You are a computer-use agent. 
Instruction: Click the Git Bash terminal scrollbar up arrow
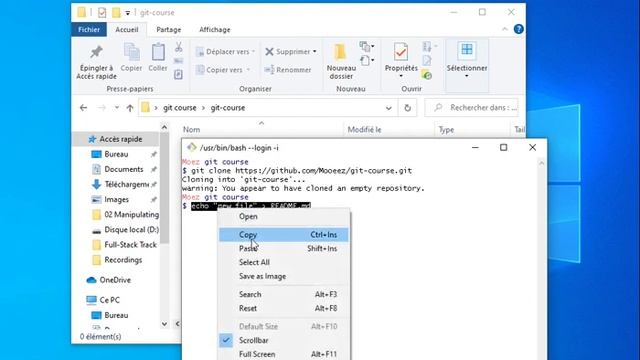click(541, 163)
